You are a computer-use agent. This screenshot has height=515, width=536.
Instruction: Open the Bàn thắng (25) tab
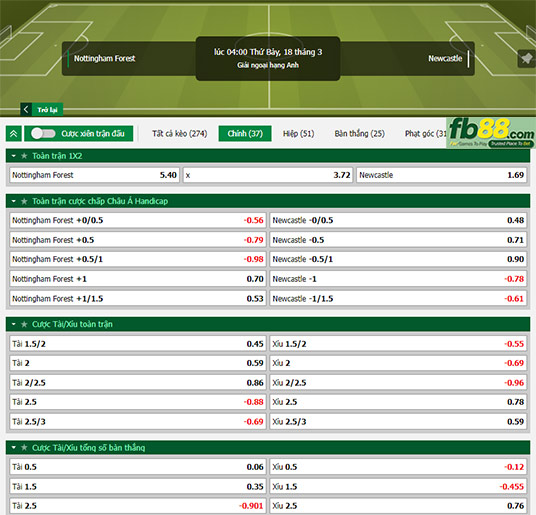tap(360, 134)
